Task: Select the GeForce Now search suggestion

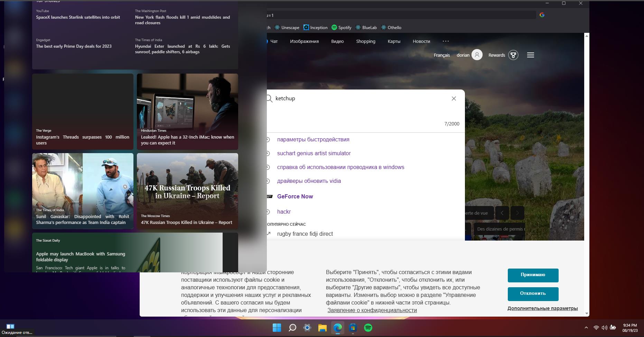Action: 295,196
